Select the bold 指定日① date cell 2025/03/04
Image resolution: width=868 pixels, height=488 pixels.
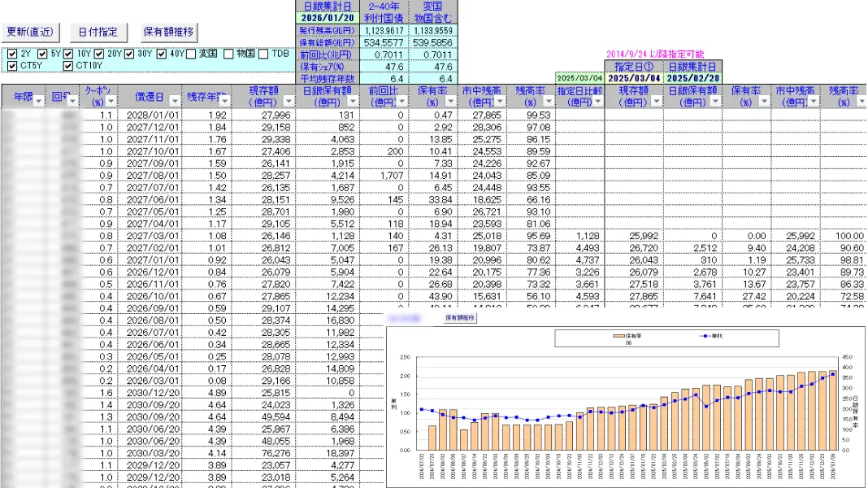tap(634, 78)
